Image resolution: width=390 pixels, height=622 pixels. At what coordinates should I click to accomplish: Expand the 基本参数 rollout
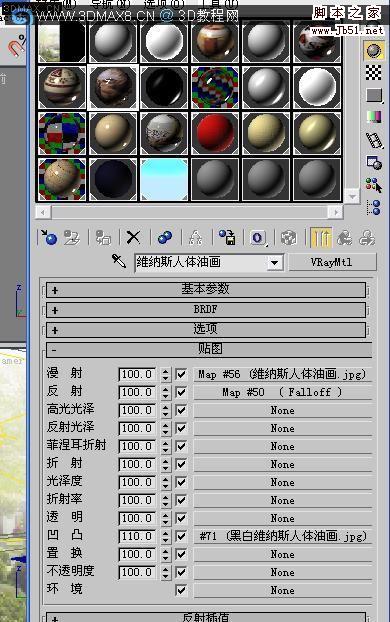206,289
